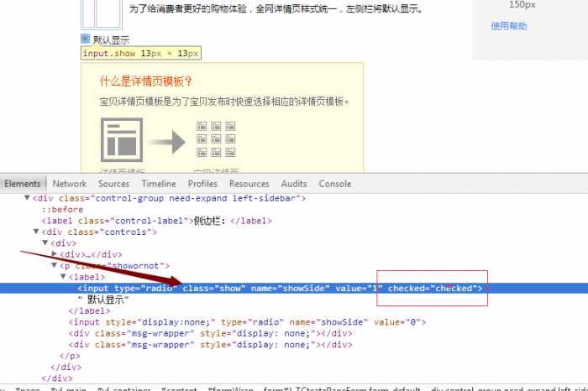Select the highlighted input radio showSide row
The image size is (588, 391).
(294, 288)
